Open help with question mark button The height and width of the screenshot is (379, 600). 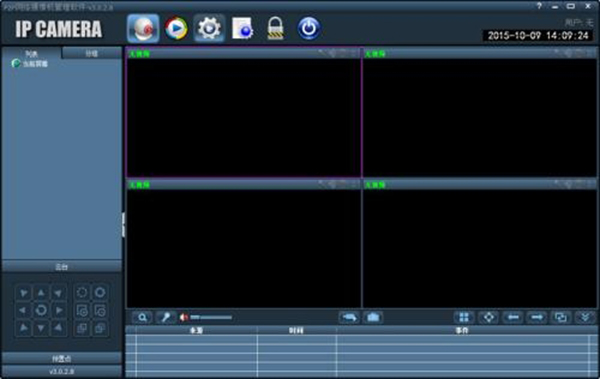coord(539,6)
